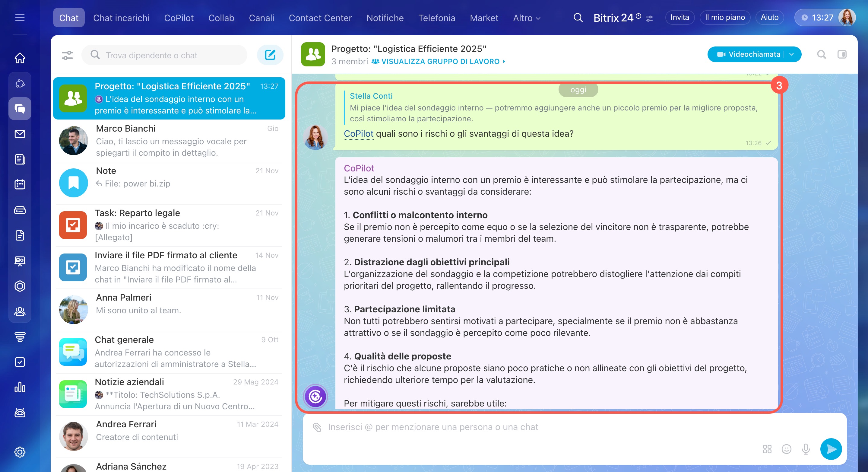Click the microphone voice message icon

pos(806,449)
